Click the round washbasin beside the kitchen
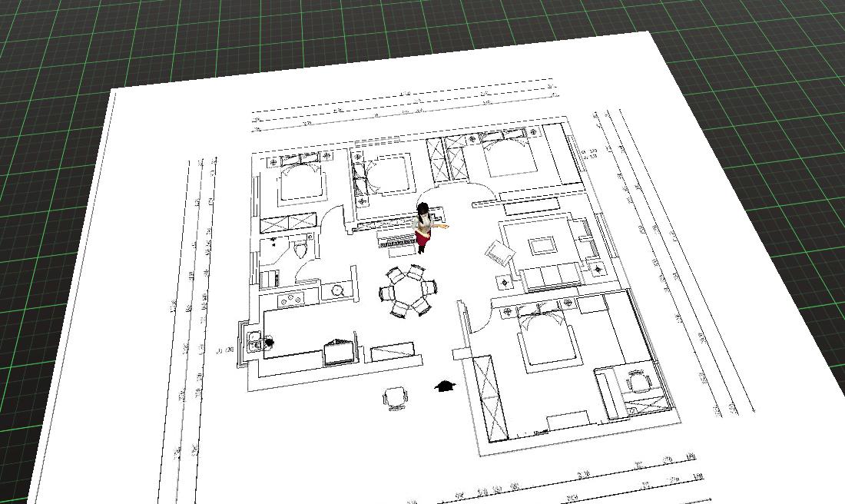This screenshot has height=504, width=845. coord(336,290)
